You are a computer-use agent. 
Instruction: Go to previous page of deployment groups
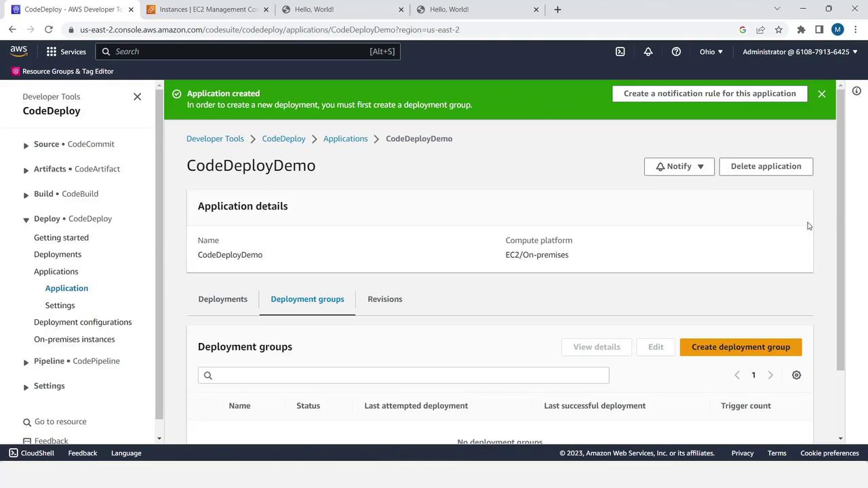737,375
